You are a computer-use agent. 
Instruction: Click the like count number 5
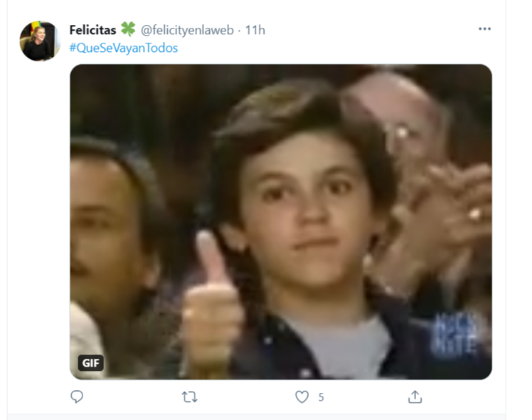point(321,397)
